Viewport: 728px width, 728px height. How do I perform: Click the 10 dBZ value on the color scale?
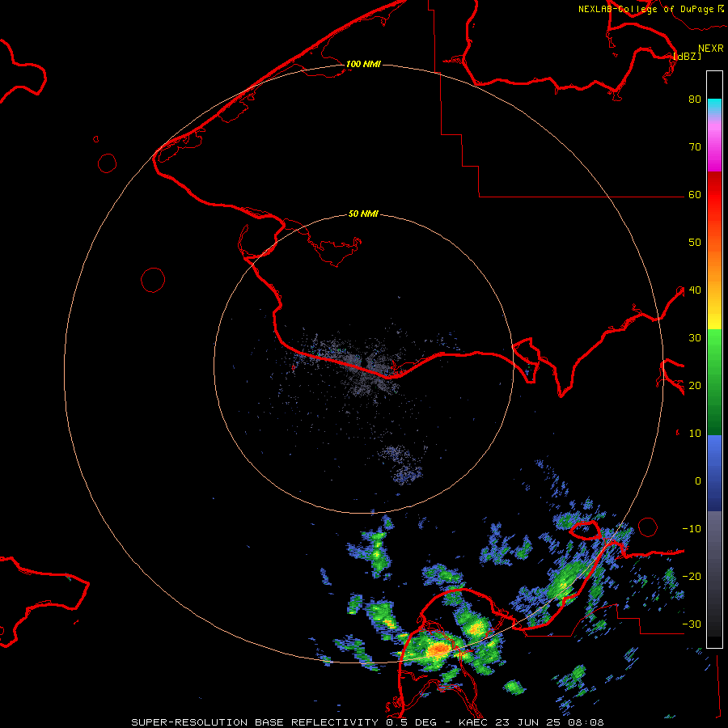(695, 434)
